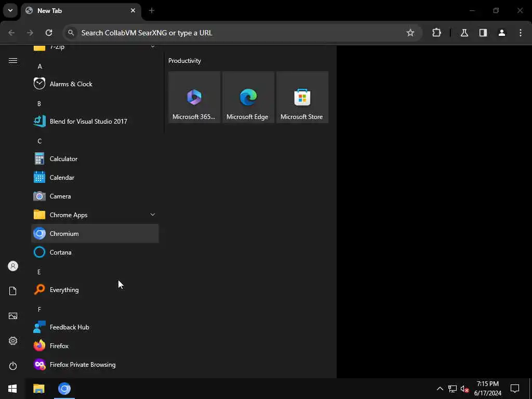The image size is (532, 399).
Task: Open Settings gear in Start sidebar
Action: (x=13, y=341)
